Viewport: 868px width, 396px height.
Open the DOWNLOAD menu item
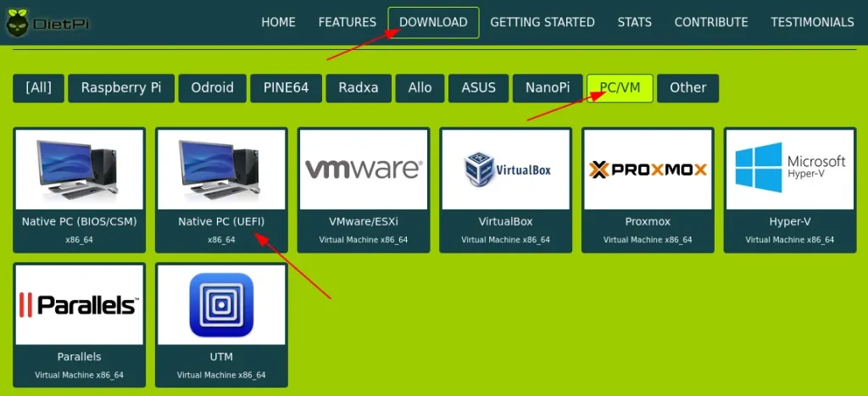pos(433,23)
